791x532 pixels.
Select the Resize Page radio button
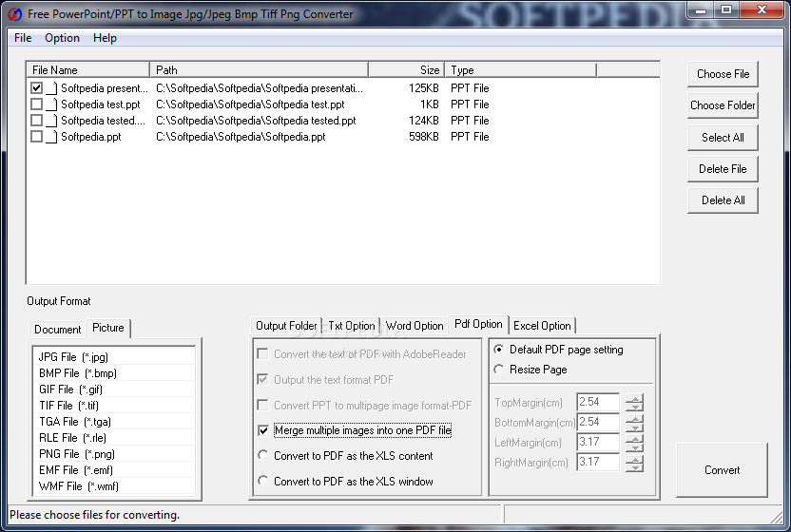(499, 370)
